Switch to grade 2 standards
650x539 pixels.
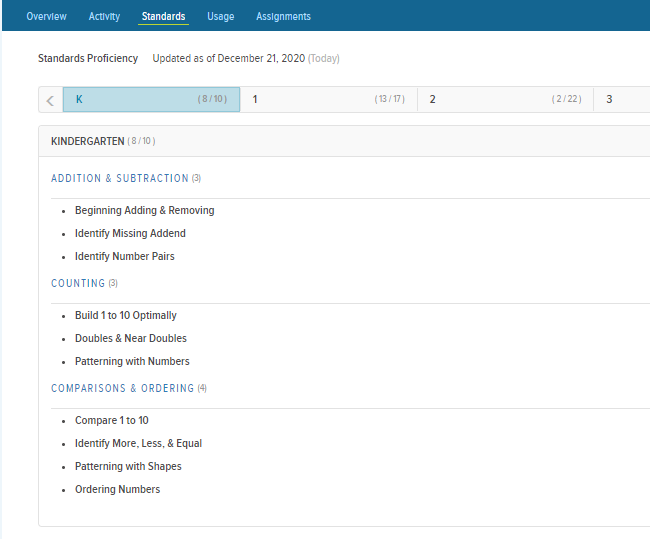[505, 100]
